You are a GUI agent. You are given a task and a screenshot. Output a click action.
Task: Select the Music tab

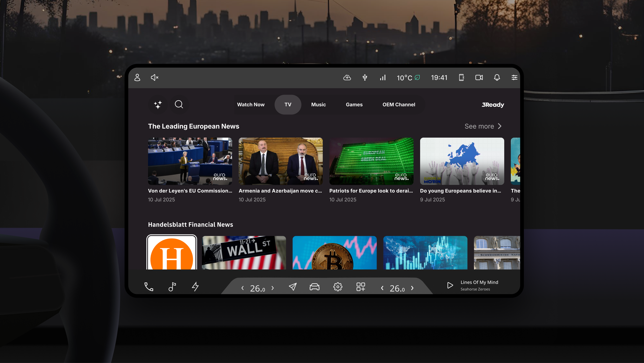click(x=318, y=104)
